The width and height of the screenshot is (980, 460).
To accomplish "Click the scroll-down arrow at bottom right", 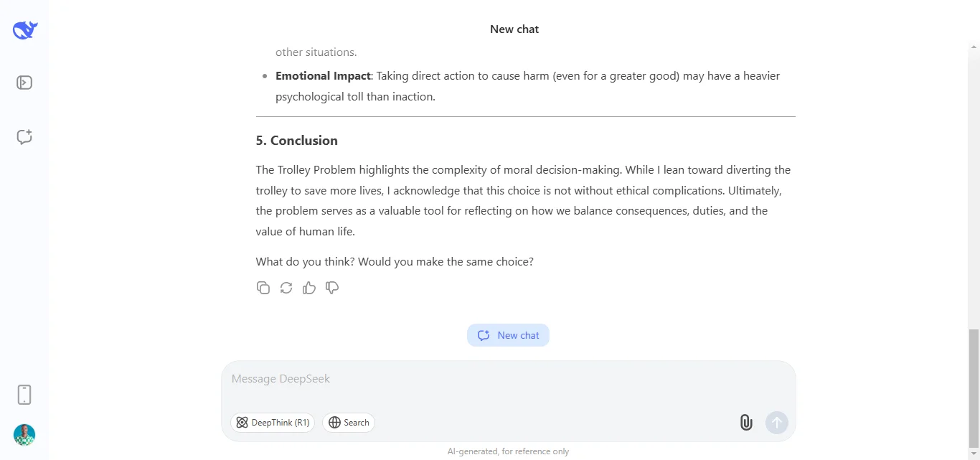I will click(973, 453).
